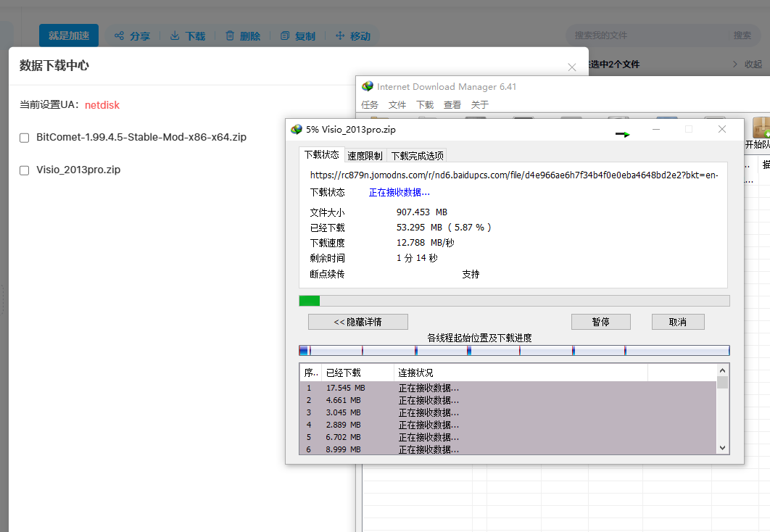Viewport: 770px width, 532px height.
Task: Click the share icon in toolbar
Action: click(119, 36)
